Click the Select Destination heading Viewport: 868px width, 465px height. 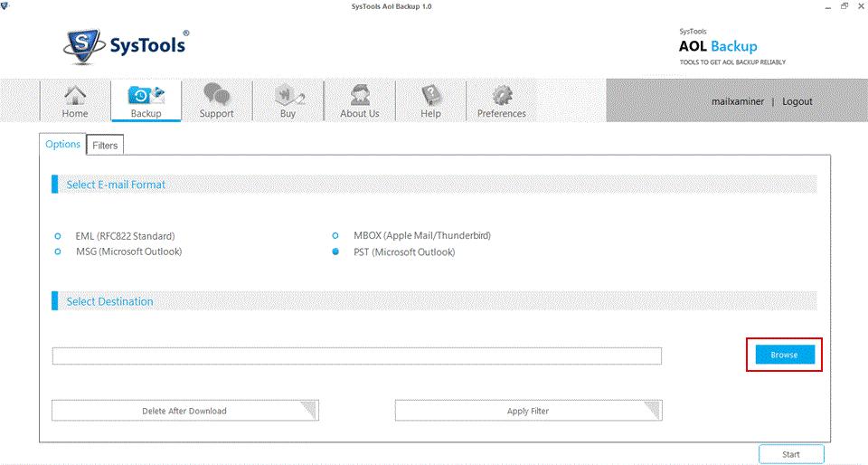tap(109, 301)
